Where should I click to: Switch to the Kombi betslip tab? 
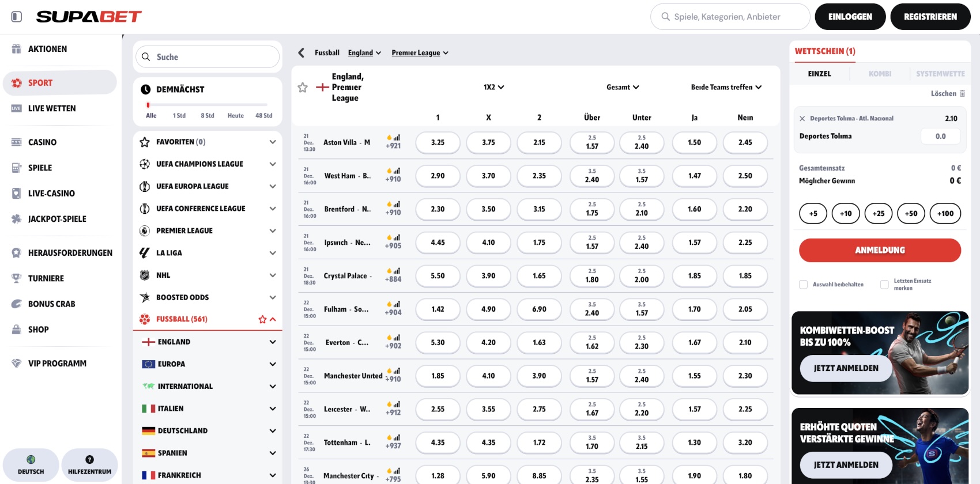coord(880,74)
